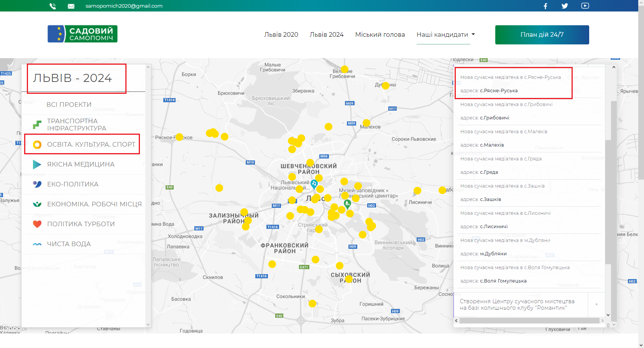
Task: Select ОСВІТА. КУЛЬТУРА. СПОРТ category
Action: tap(91, 144)
